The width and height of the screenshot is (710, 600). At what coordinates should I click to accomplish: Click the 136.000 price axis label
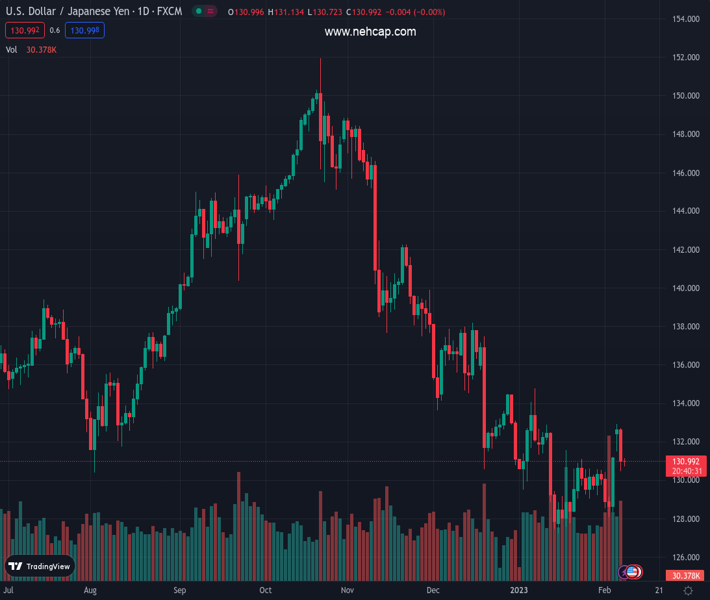(x=686, y=365)
